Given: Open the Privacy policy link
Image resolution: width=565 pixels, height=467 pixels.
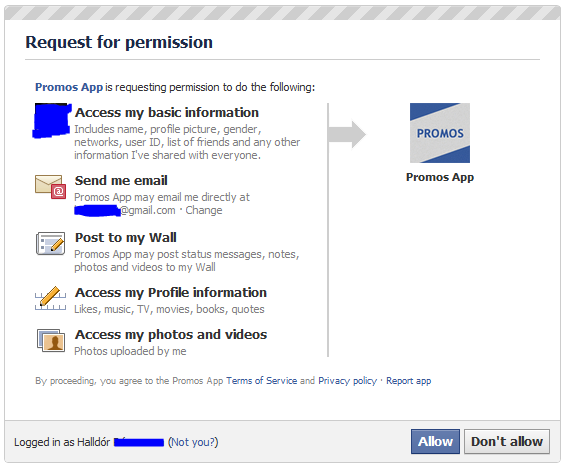Looking at the screenshot, I should (x=347, y=381).
